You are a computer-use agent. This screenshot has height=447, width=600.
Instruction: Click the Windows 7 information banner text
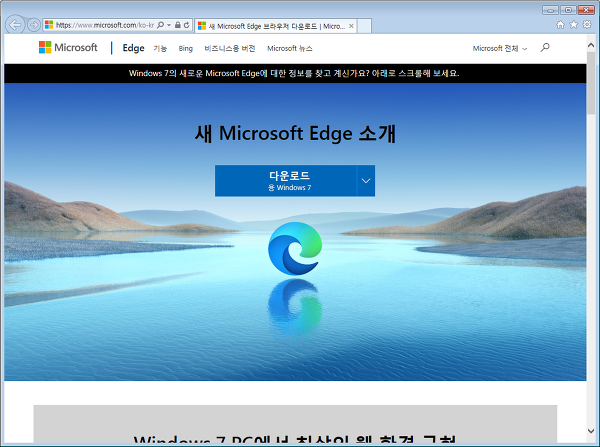click(x=294, y=73)
